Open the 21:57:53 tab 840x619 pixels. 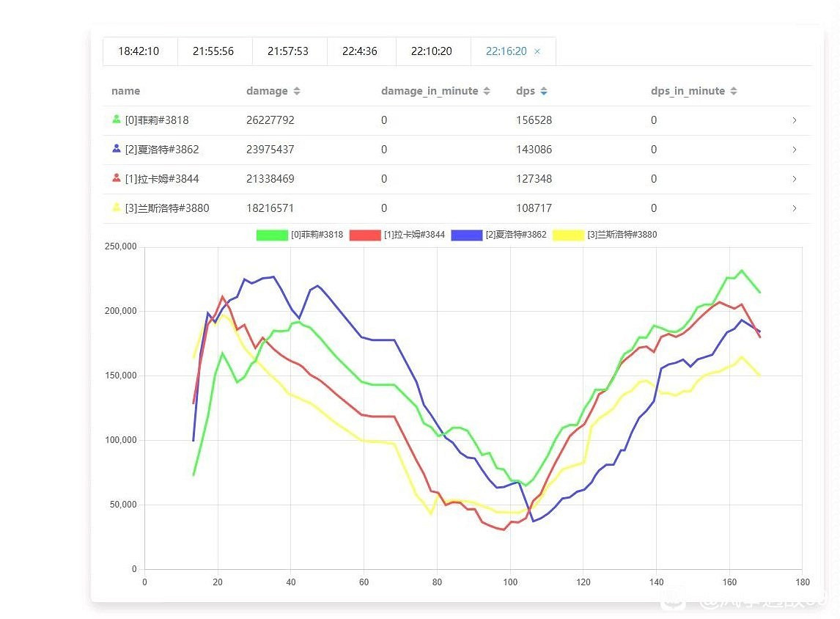(288, 51)
